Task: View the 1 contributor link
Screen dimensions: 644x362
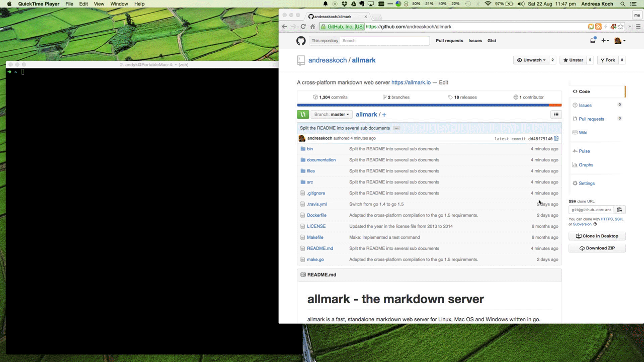Action: click(x=528, y=97)
